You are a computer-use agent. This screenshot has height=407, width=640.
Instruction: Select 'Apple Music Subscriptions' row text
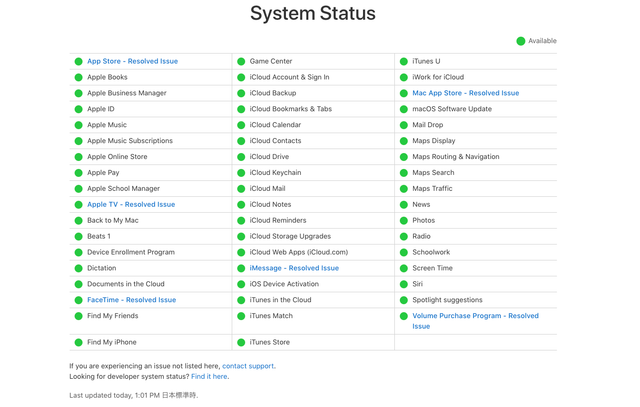[x=130, y=141]
